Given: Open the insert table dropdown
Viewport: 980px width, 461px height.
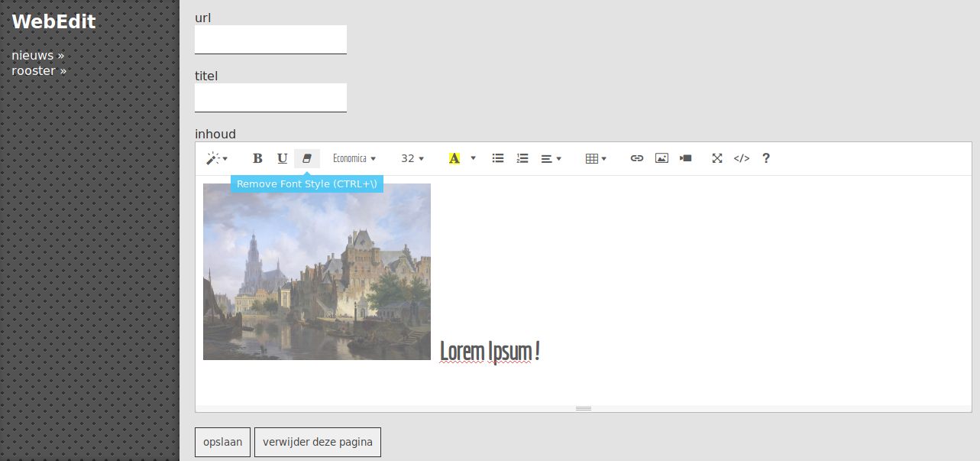Looking at the screenshot, I should [596, 158].
